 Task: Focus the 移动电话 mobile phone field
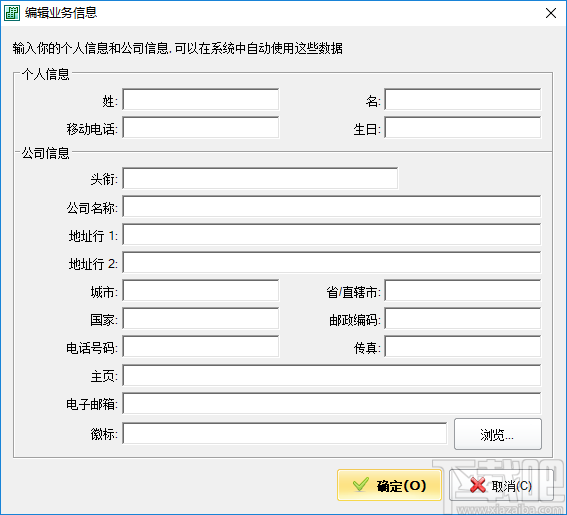(x=201, y=127)
